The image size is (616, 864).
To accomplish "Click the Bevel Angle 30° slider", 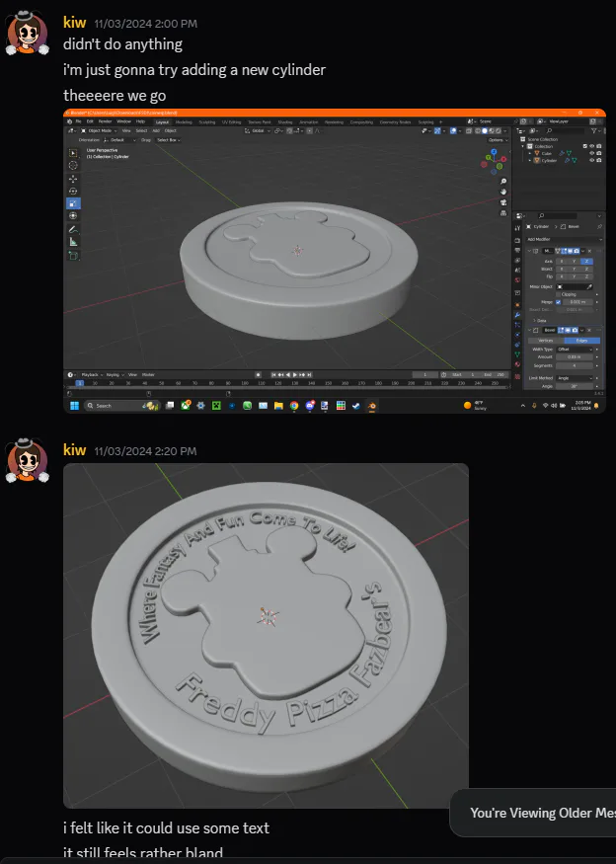I will pyautogui.click(x=575, y=386).
